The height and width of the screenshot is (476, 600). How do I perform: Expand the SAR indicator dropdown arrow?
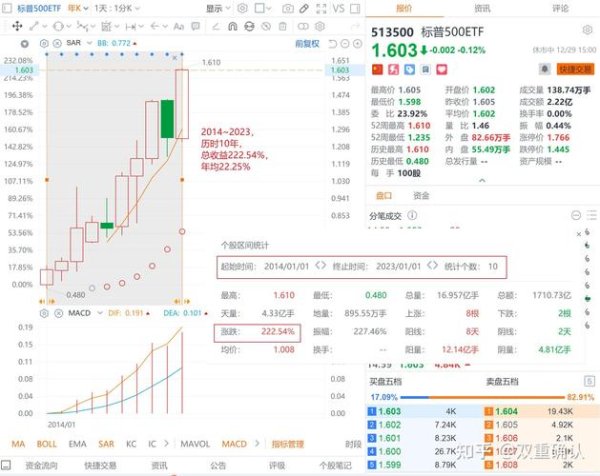90,43
